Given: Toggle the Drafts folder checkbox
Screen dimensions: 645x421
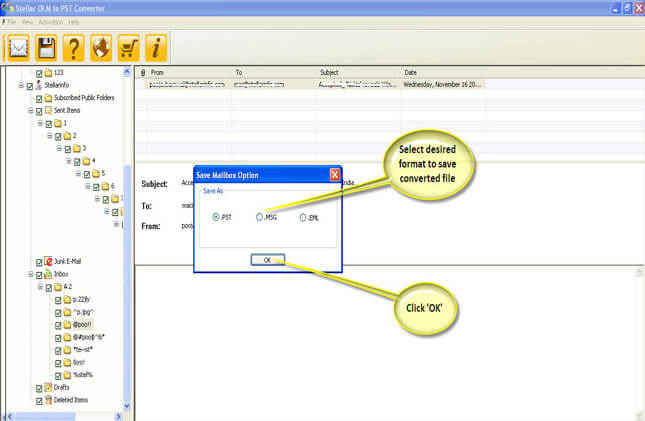Looking at the screenshot, I should coord(39,388).
